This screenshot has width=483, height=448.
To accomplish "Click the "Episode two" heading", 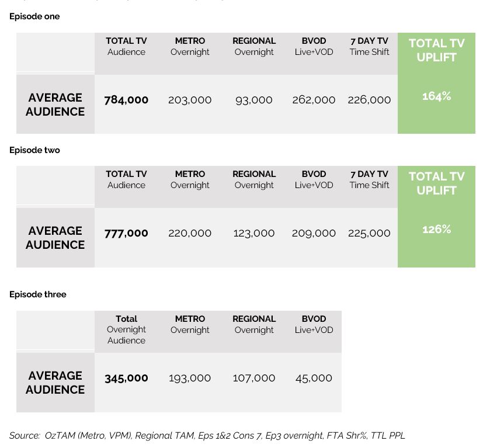I will pos(34,150).
